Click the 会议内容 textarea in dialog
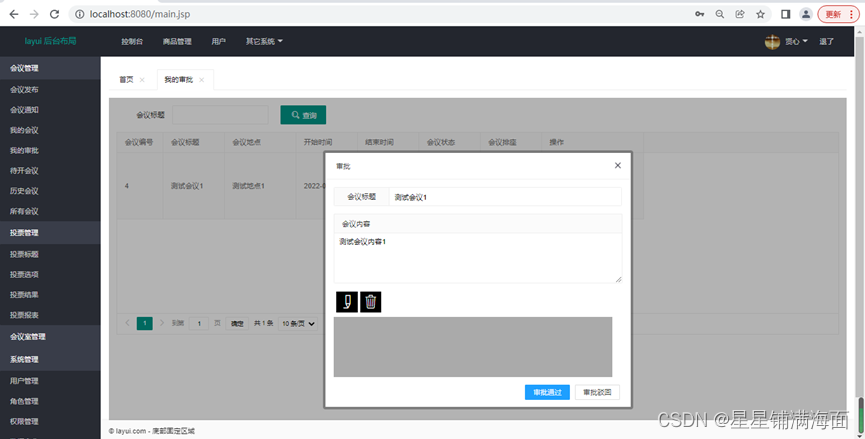The image size is (865, 439). [x=478, y=258]
